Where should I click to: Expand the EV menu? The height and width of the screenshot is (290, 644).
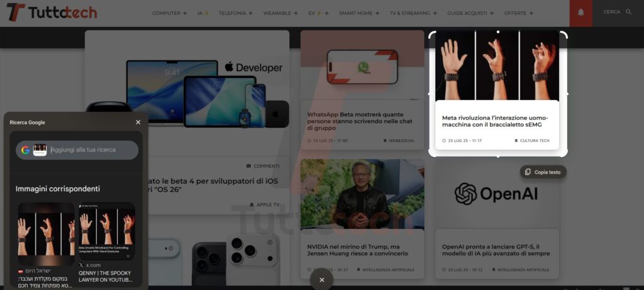coord(318,13)
